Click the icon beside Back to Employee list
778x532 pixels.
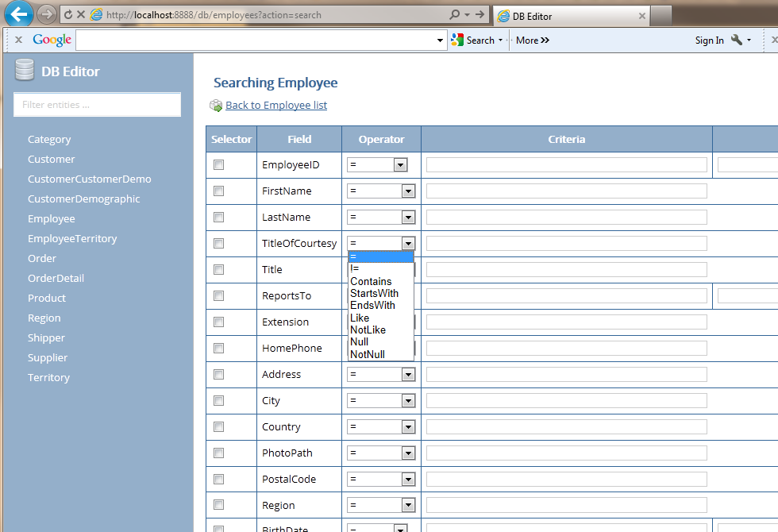pos(216,106)
